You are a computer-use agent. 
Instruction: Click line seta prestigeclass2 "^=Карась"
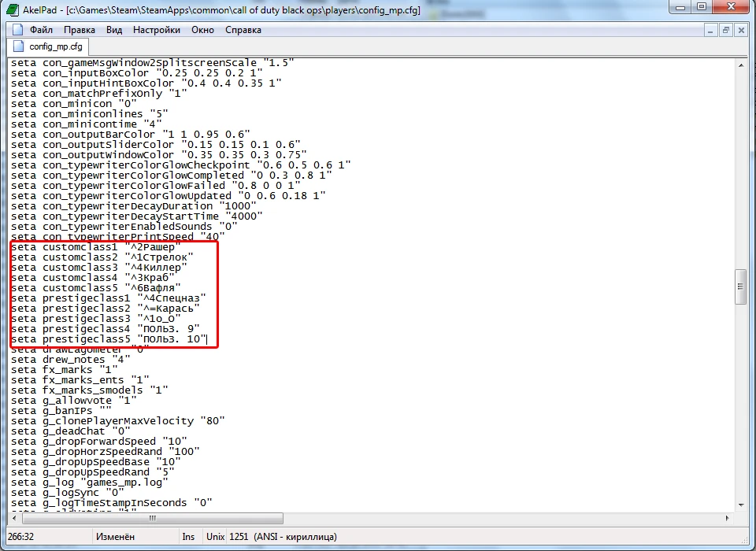106,309
